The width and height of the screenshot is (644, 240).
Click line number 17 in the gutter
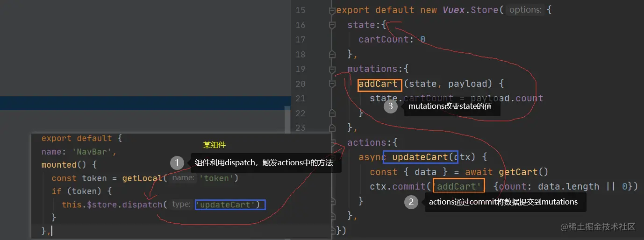(x=301, y=40)
